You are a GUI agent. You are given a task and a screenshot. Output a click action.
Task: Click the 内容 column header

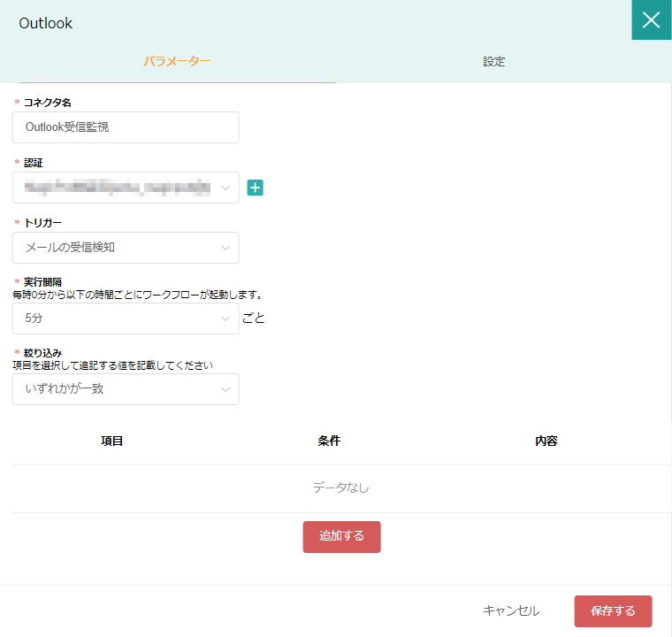[546, 441]
